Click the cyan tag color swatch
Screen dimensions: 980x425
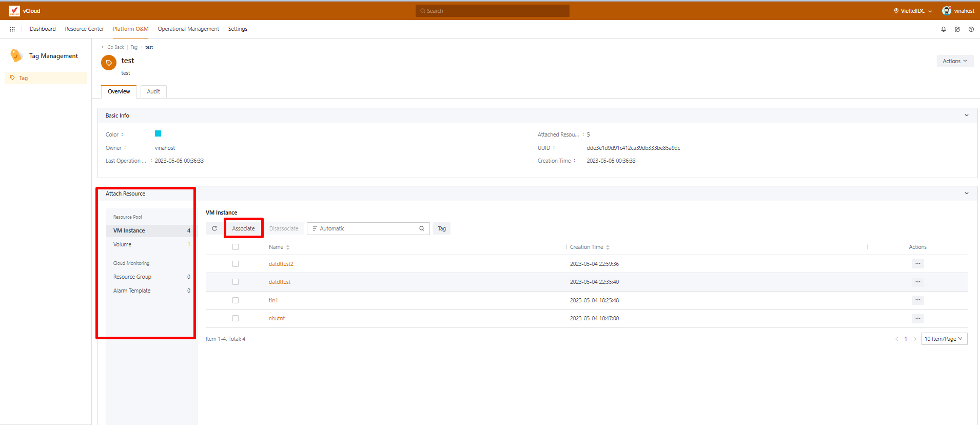(158, 133)
